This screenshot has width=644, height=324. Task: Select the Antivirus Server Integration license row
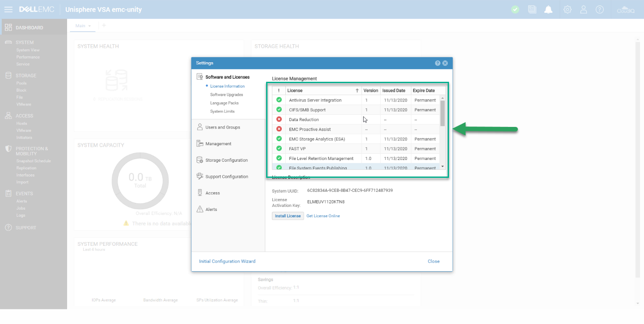356,100
